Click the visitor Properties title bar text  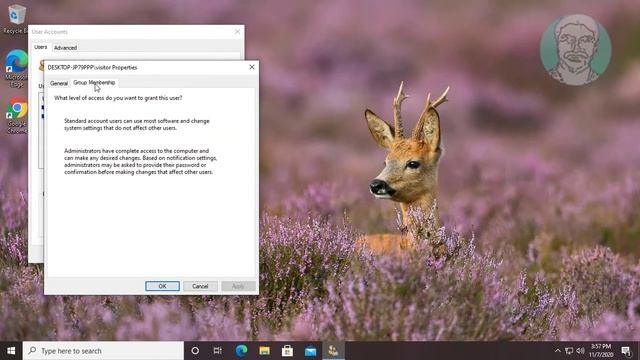click(x=92, y=67)
